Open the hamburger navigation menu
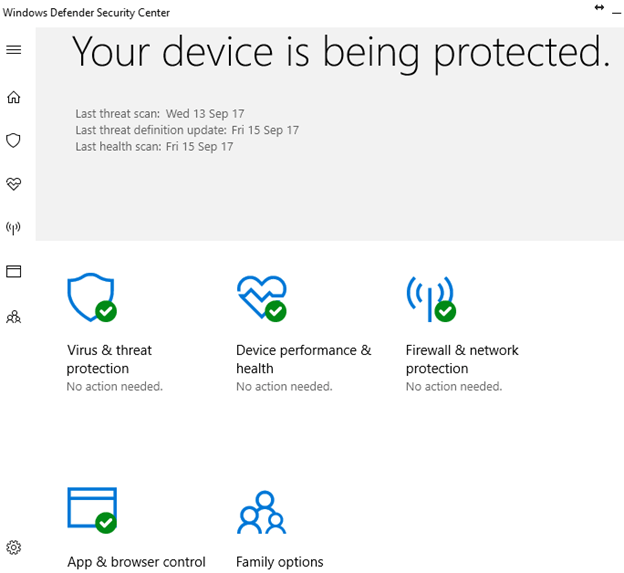This screenshot has height=573, width=624. pyautogui.click(x=14, y=50)
